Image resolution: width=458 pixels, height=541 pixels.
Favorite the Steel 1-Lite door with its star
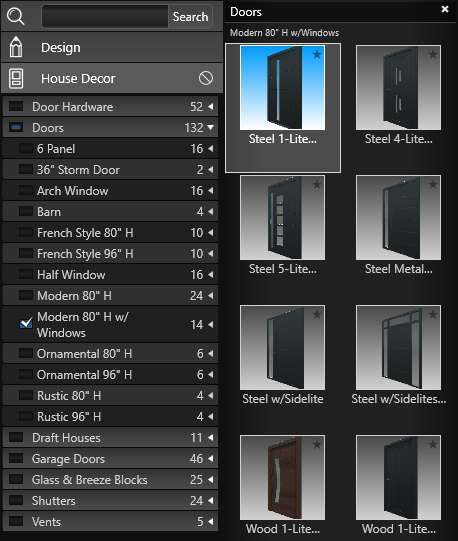click(x=316, y=55)
